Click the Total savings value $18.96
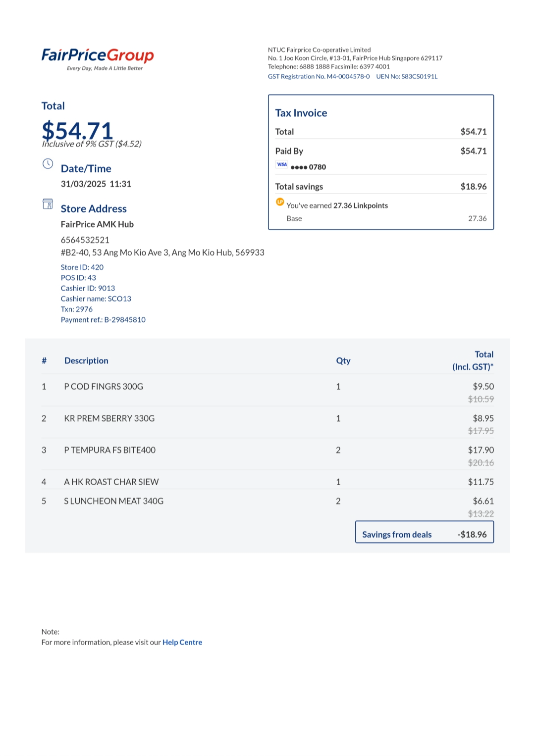Screen dimensions: 535x756 [474, 187]
